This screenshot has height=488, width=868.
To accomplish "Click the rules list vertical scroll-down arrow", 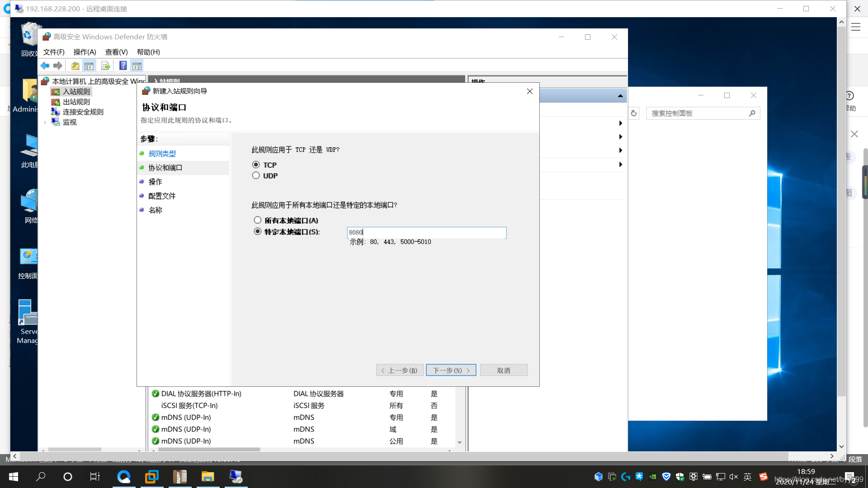I will [459, 442].
